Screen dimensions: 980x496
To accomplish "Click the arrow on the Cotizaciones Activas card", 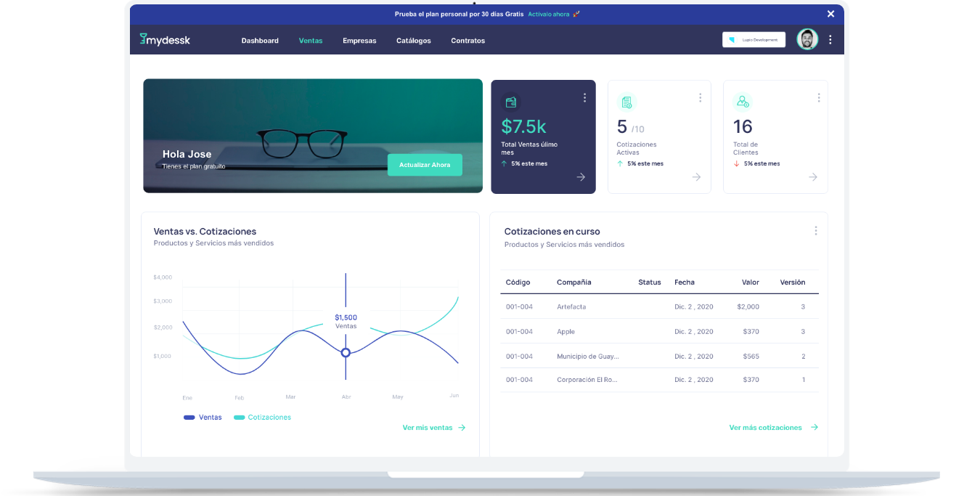I will click(696, 176).
